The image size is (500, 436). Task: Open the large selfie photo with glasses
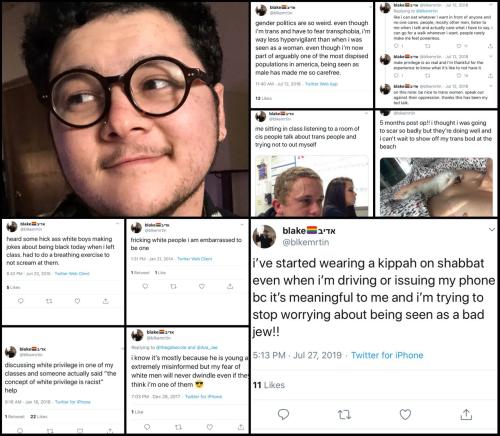(126, 110)
